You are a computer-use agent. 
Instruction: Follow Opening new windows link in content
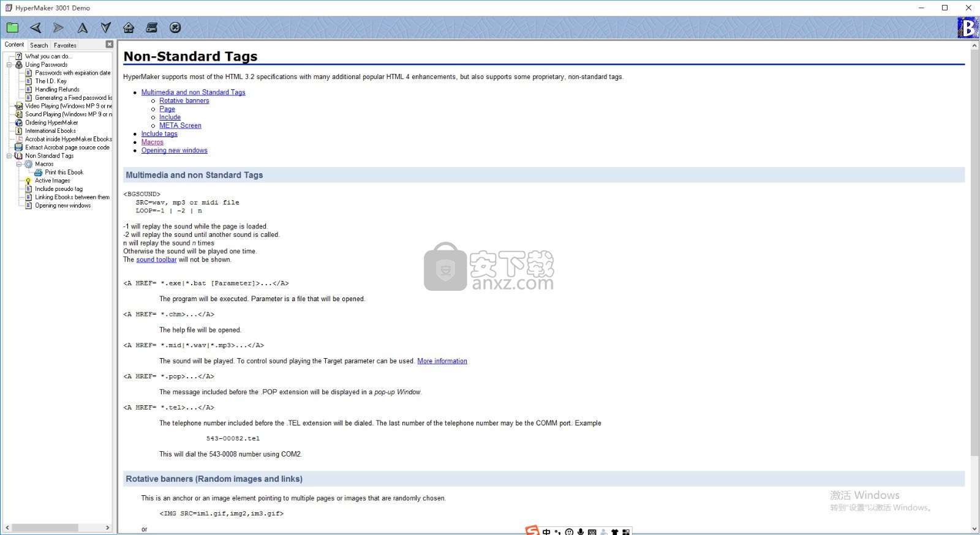click(175, 150)
